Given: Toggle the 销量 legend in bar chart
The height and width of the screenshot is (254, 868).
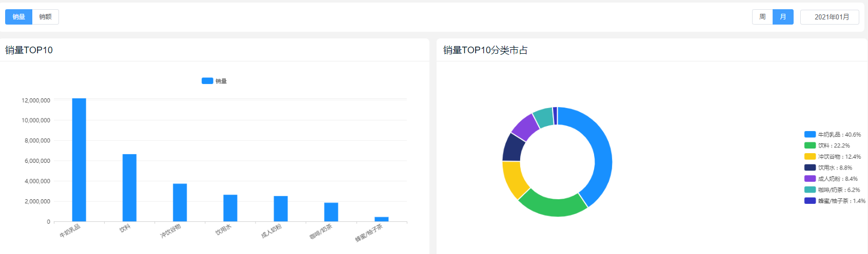Looking at the screenshot, I should pyautogui.click(x=214, y=81).
